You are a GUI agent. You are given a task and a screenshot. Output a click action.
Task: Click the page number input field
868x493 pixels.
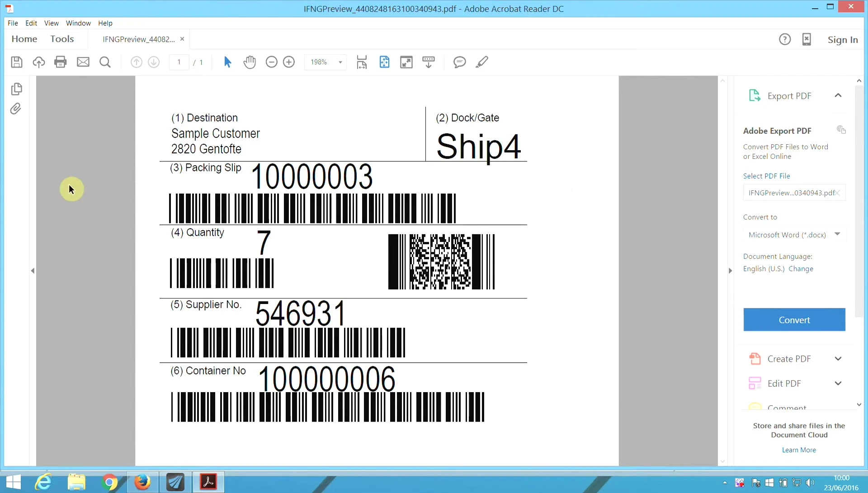[179, 62]
